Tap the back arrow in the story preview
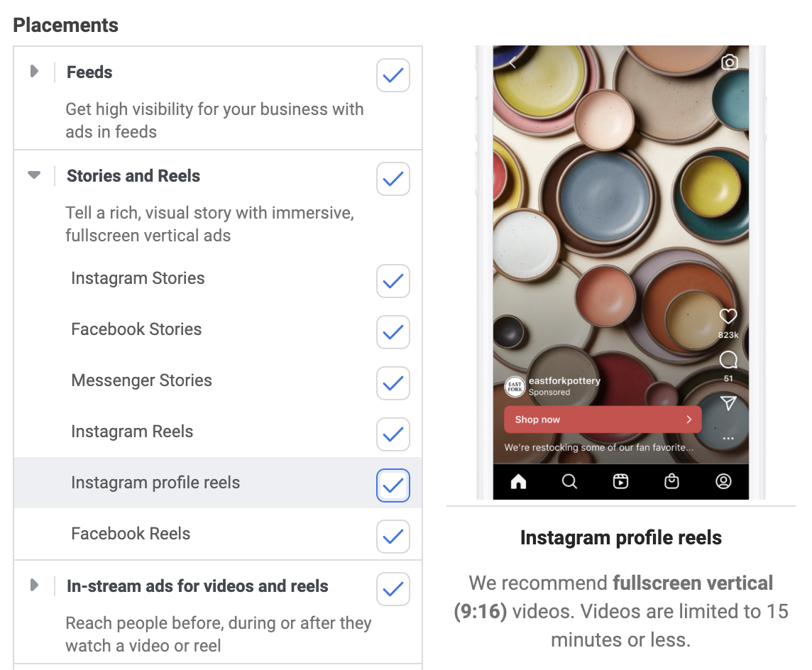Screen dimensions: 812x670 tap(512, 62)
